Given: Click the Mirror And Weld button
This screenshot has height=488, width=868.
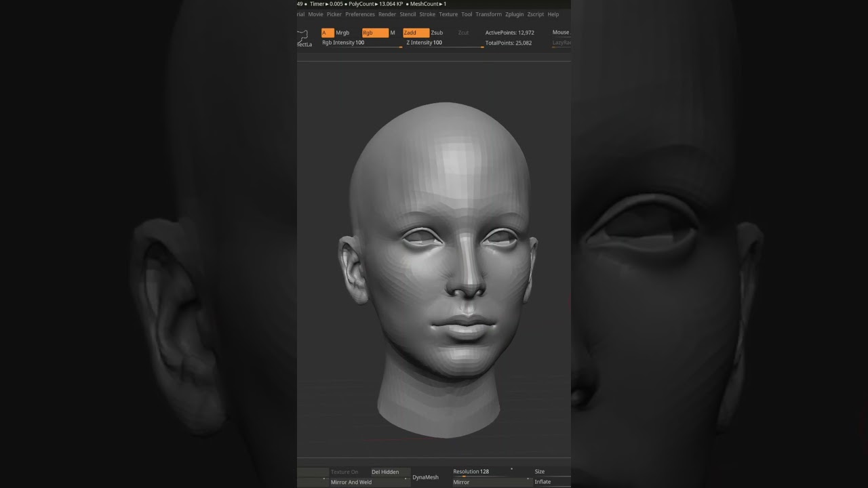Looking at the screenshot, I should [x=370, y=482].
